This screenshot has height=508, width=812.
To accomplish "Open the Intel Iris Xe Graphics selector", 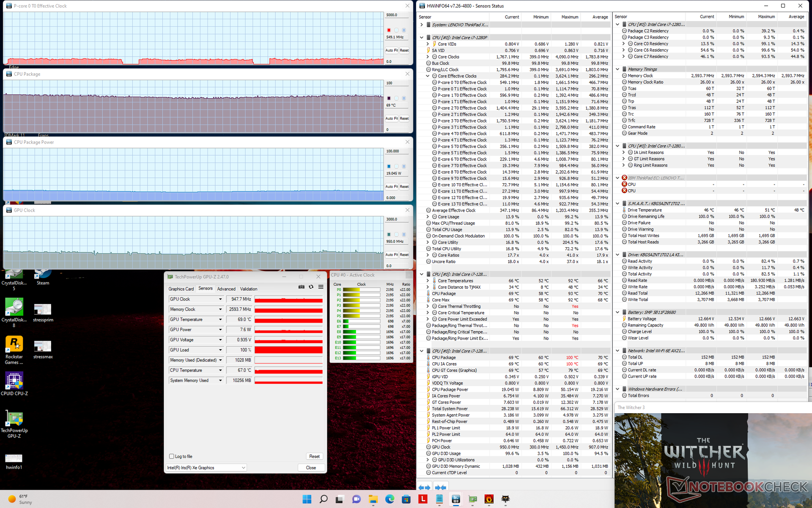I will pyautogui.click(x=206, y=468).
